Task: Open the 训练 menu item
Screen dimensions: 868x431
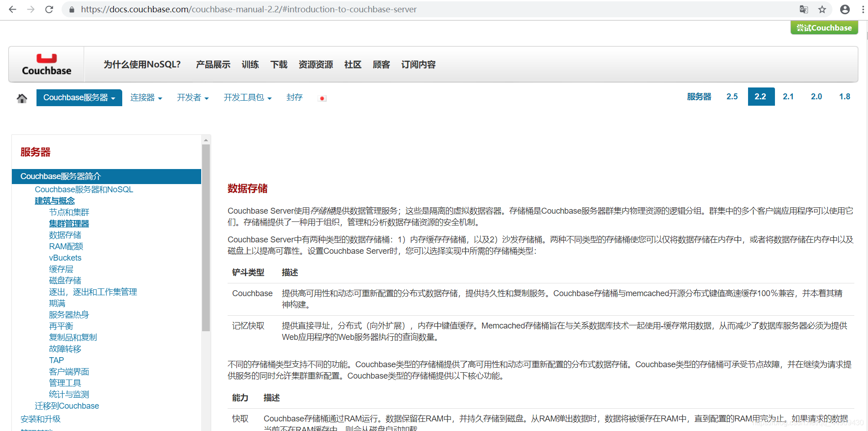Action: click(x=250, y=64)
